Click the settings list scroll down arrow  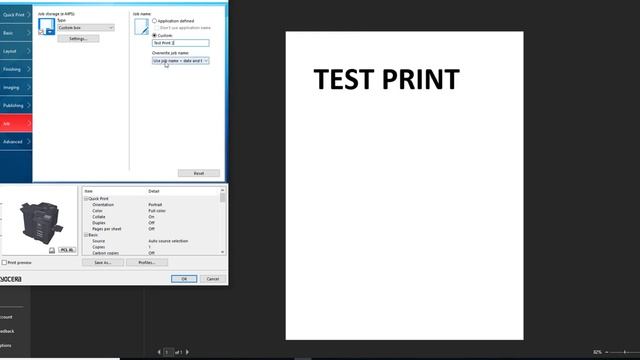[222, 252]
